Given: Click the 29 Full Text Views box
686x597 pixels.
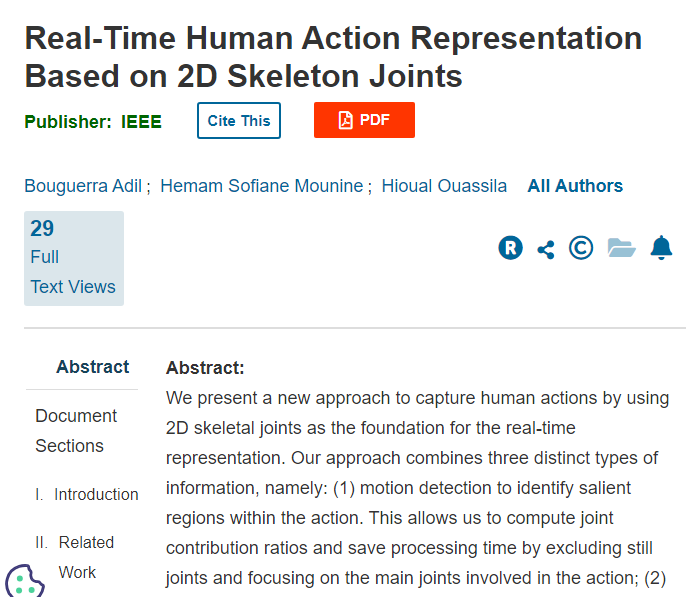Looking at the screenshot, I should click(73, 257).
